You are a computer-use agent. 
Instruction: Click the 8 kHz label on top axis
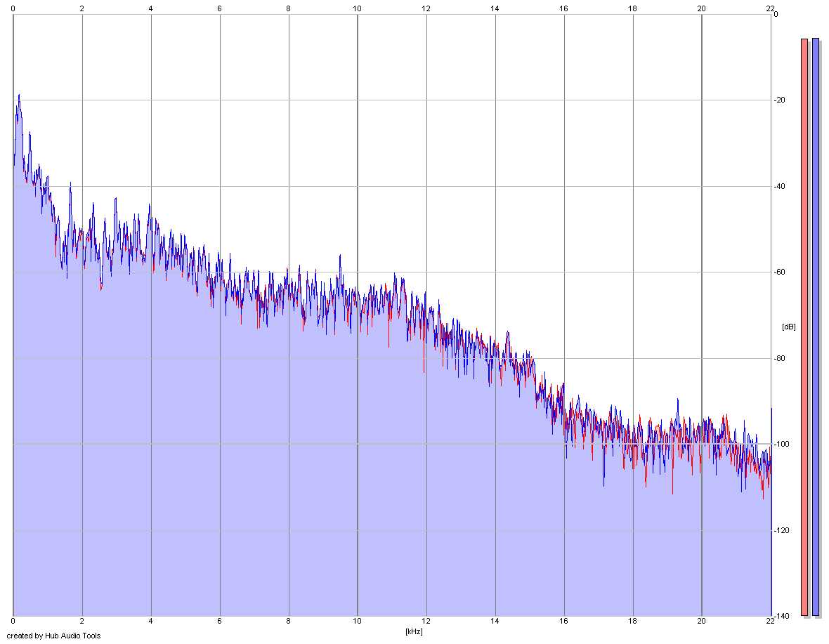(x=289, y=8)
